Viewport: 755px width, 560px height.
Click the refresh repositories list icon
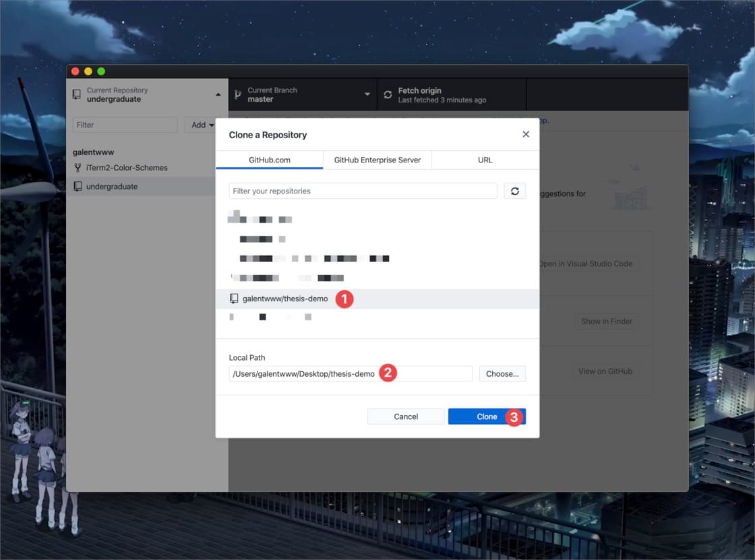[515, 191]
